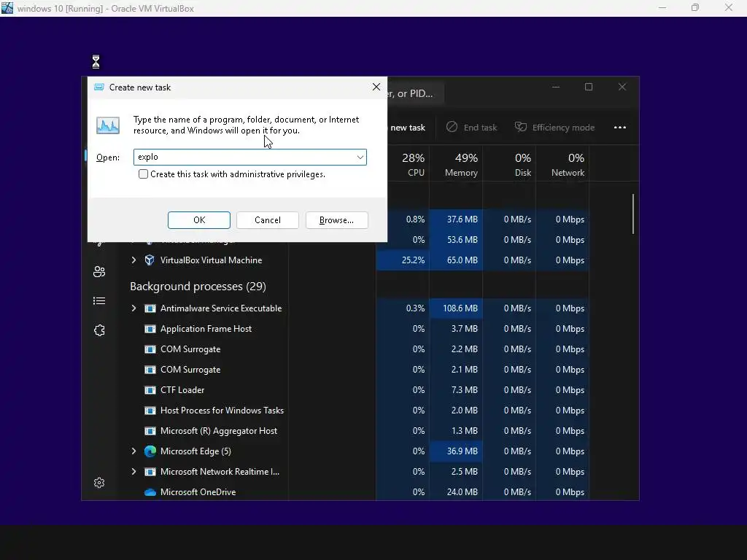Select the Application Frame Host row name

tap(206, 329)
